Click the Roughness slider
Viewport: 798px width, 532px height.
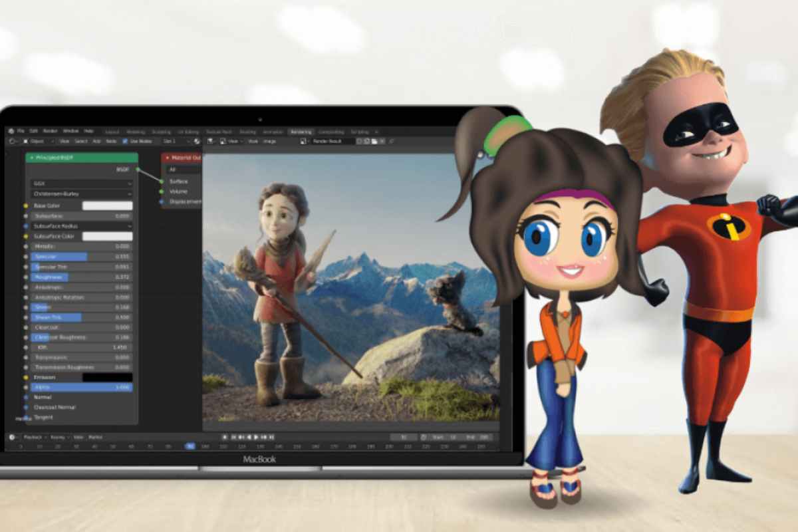click(82, 277)
